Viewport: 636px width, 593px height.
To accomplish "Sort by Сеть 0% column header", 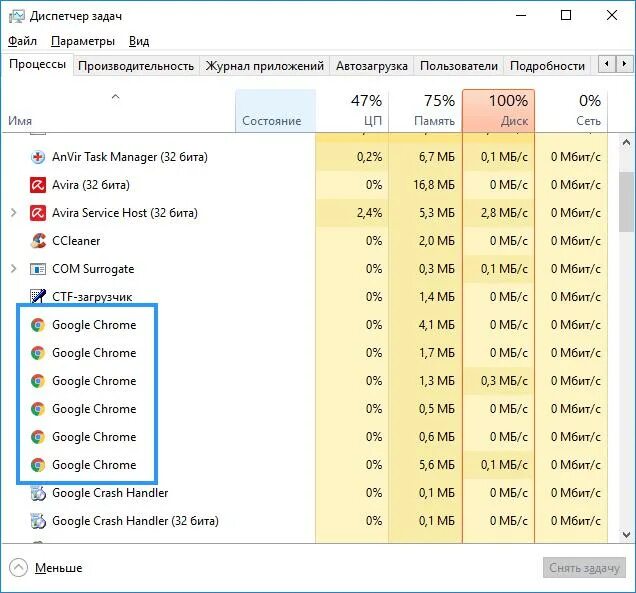I will coord(572,111).
